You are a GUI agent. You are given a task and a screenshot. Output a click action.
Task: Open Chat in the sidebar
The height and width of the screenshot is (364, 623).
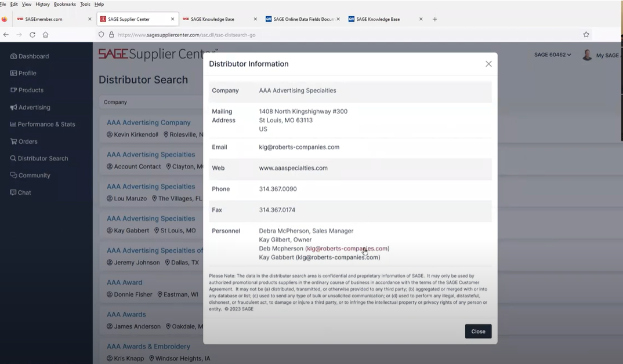(21, 192)
